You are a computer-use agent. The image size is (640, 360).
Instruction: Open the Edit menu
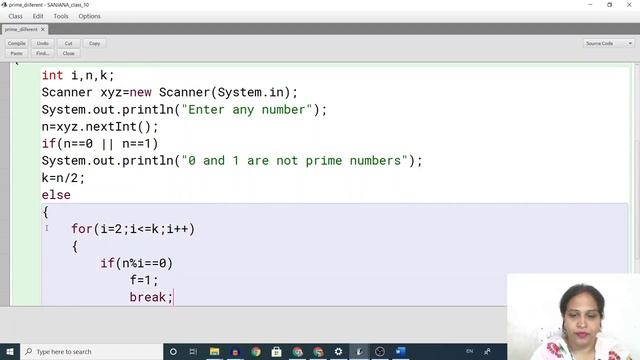(38, 16)
